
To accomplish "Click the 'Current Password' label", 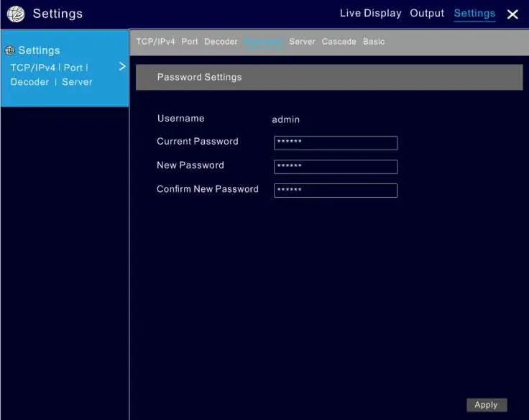I will pos(198,142).
